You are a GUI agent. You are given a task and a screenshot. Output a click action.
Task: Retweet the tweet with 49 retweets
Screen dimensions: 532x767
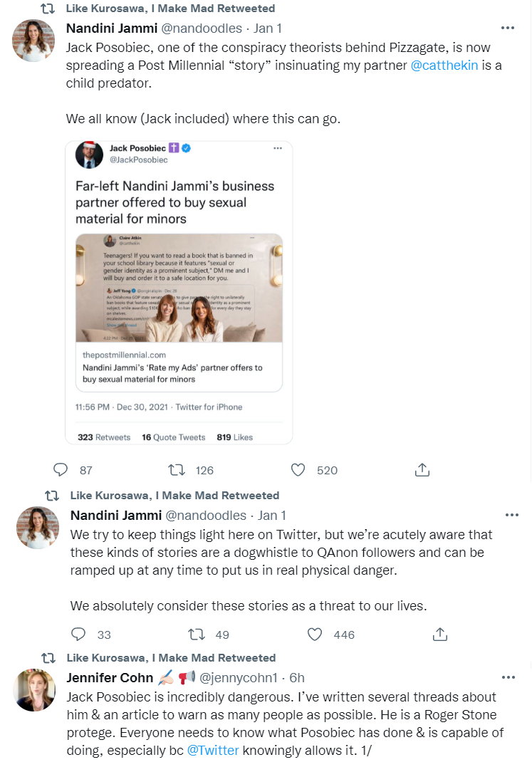[x=194, y=634]
